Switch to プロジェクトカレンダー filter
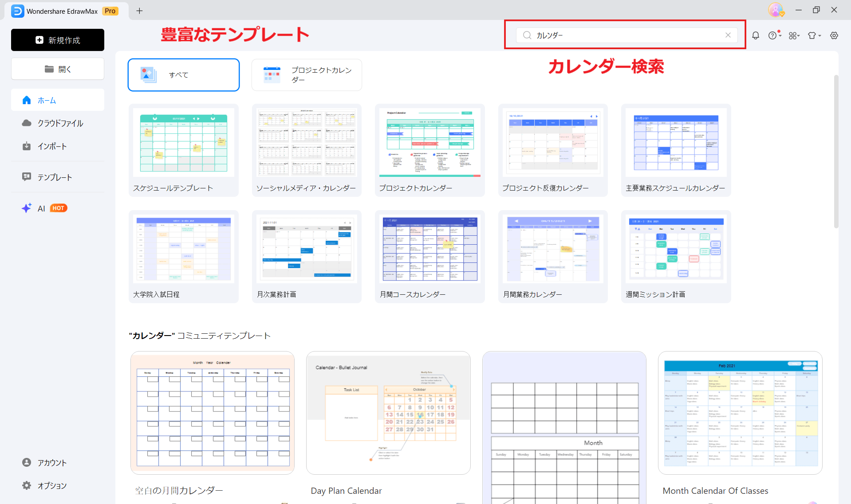 click(x=307, y=74)
